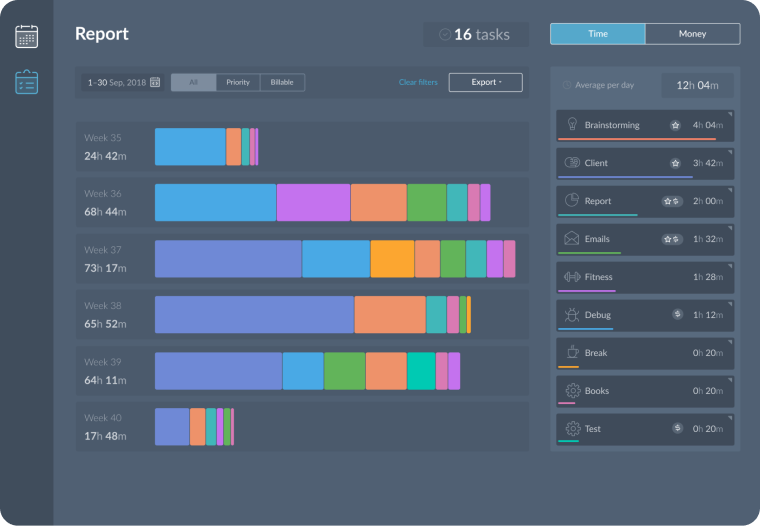Click the orange segment in the Week 37 bar
The width and height of the screenshot is (760, 526).
pyautogui.click(x=392, y=259)
